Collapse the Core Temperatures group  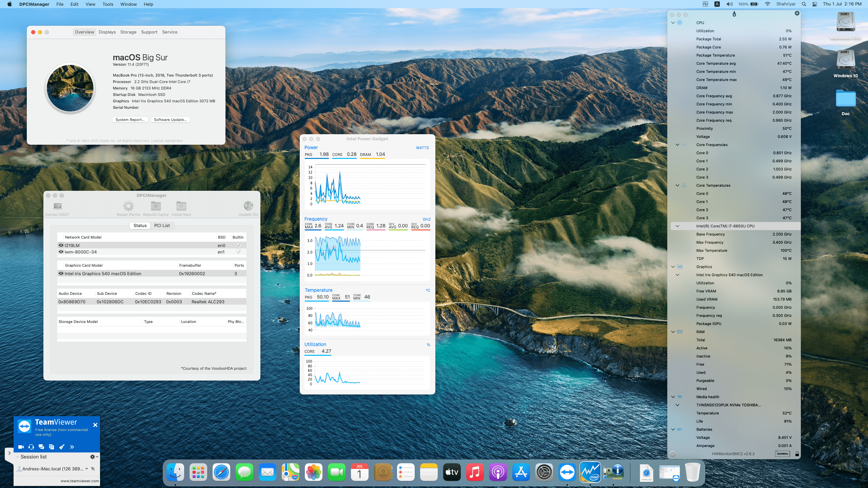tap(677, 185)
